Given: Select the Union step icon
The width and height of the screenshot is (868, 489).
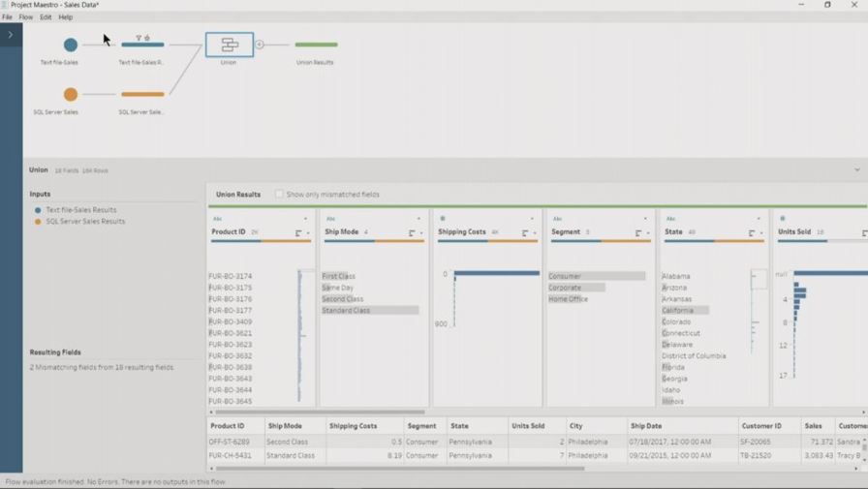Looking at the screenshot, I should pyautogui.click(x=230, y=45).
